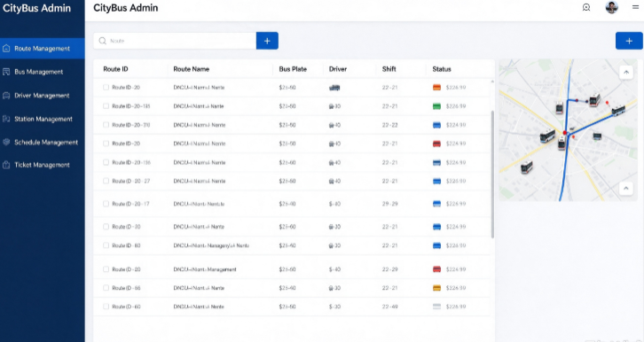Click the Bus Plate column header
The image size is (644, 342).
[x=293, y=69]
